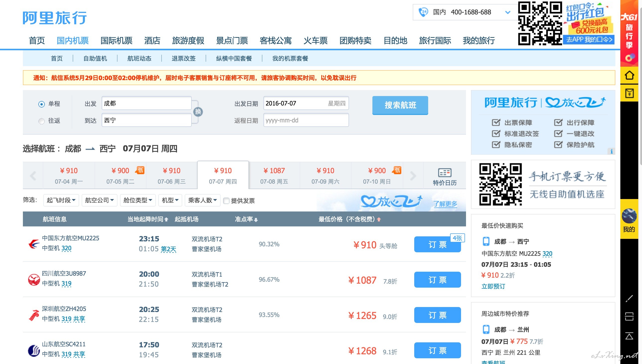
Task: Select the 07-10 周日 ¥900 date tab
Action: click(x=377, y=175)
